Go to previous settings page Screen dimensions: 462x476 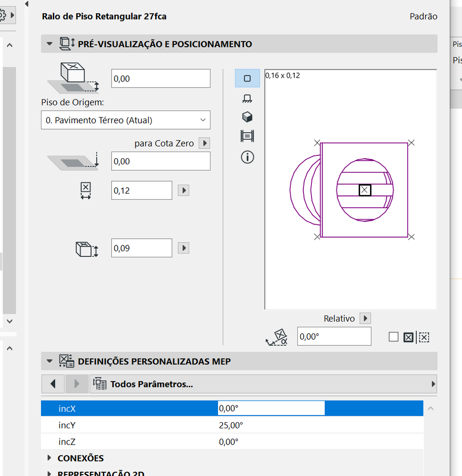(x=53, y=384)
